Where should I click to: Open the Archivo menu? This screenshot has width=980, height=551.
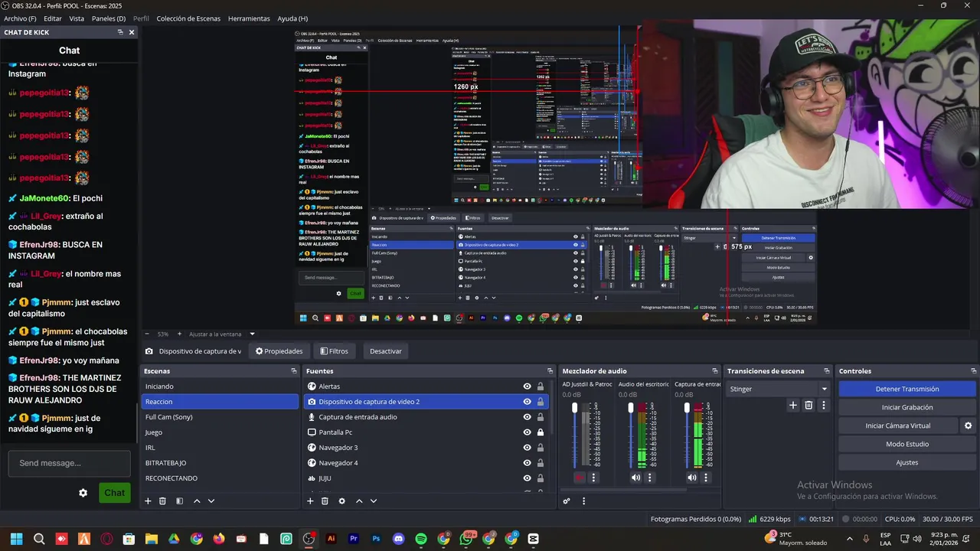click(x=21, y=18)
